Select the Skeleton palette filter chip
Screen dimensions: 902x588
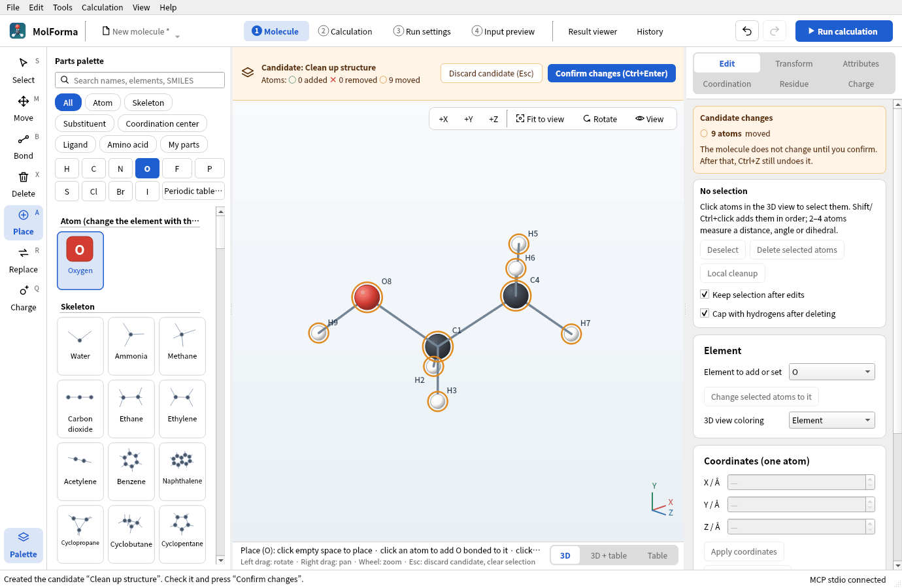[x=148, y=103]
